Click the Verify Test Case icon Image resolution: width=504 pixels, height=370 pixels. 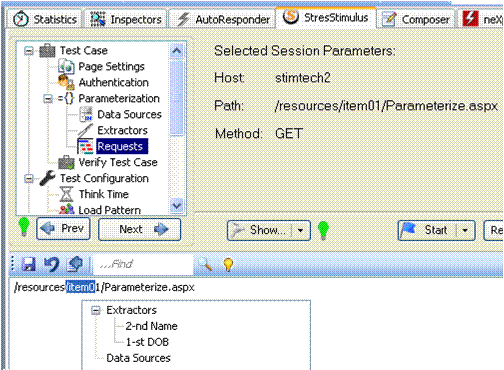click(x=66, y=163)
